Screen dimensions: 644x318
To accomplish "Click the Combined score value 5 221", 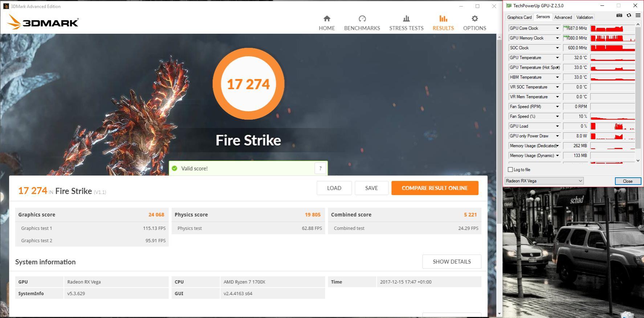I will [470, 215].
